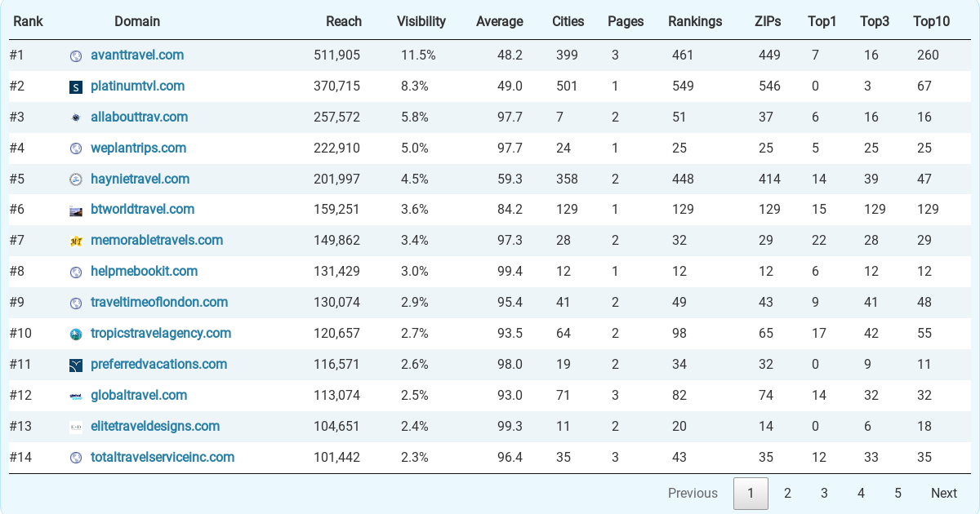Image resolution: width=980 pixels, height=514 pixels.
Task: Open the traveltimeoflondon.com link
Action: tap(159, 302)
